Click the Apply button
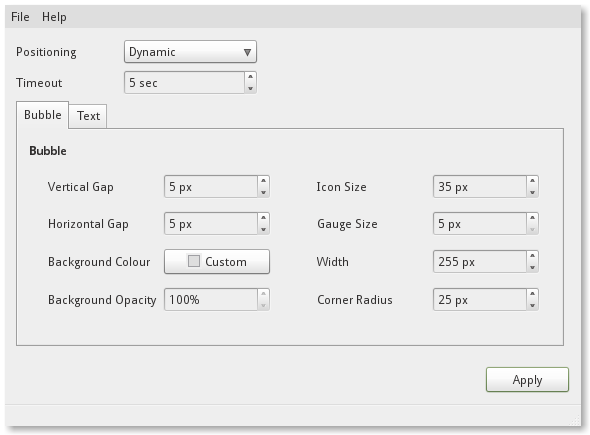This screenshot has height=435, width=590. [527, 380]
